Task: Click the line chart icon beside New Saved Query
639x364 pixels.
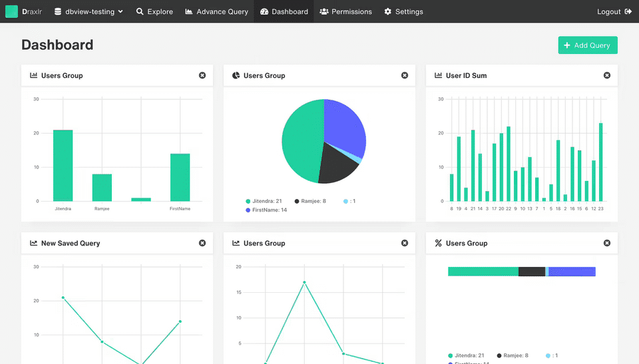Action: point(33,243)
